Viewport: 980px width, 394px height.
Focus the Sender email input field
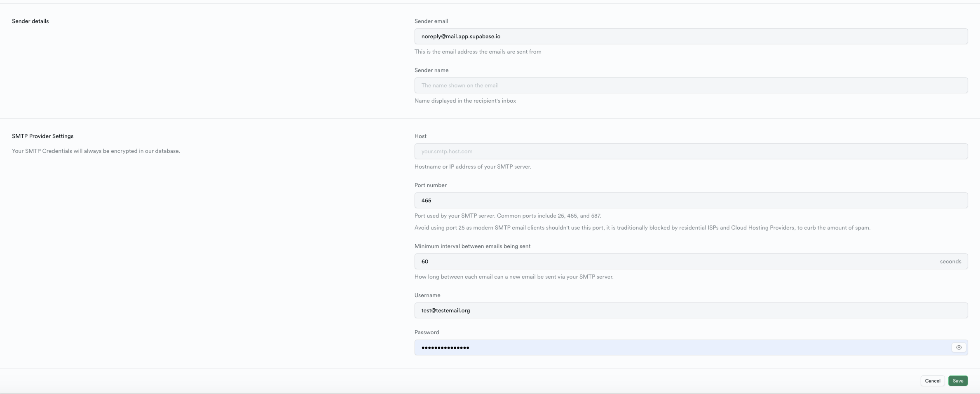691,36
